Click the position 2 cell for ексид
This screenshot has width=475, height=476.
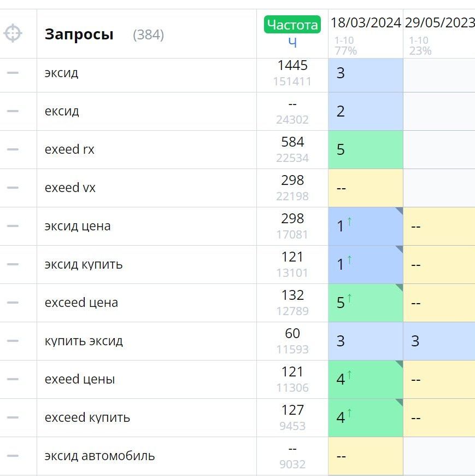coord(366,112)
